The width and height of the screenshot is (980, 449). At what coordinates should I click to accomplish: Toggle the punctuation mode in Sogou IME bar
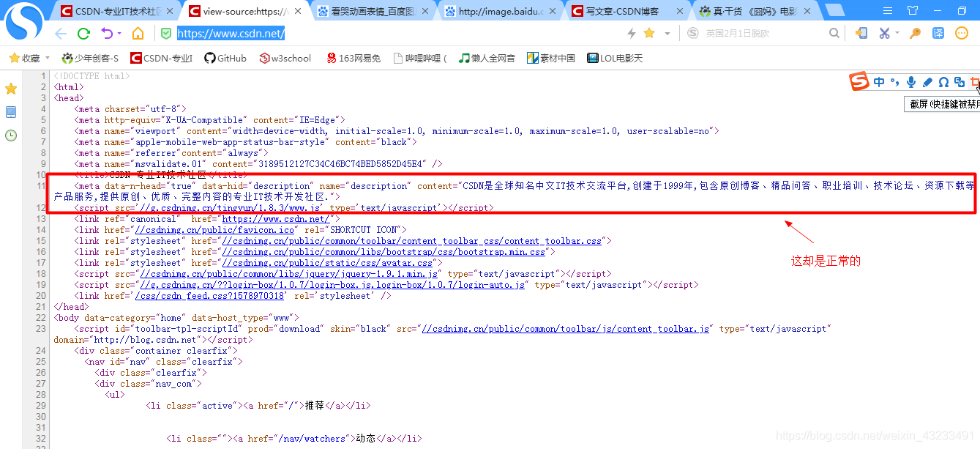[x=895, y=83]
